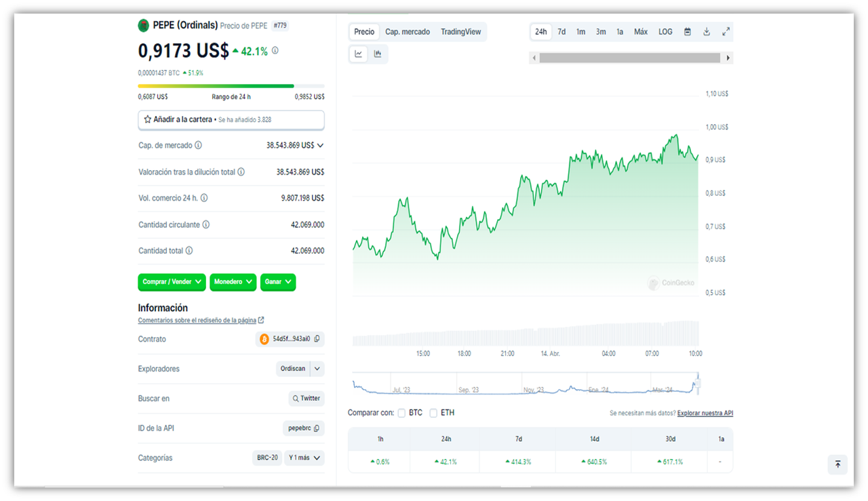Click the range navigator handle at right end

point(698,384)
